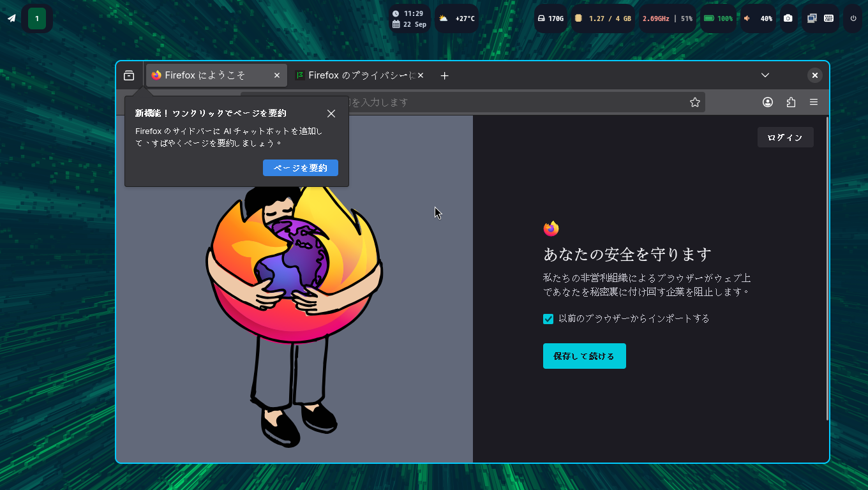Close the Firefox window
Viewport: 868px width, 490px height.
tap(815, 75)
